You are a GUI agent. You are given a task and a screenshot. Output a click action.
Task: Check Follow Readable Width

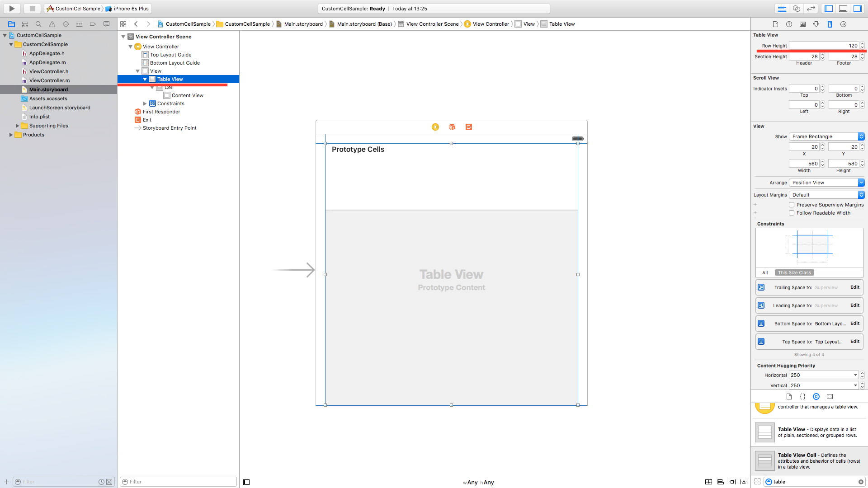(792, 213)
